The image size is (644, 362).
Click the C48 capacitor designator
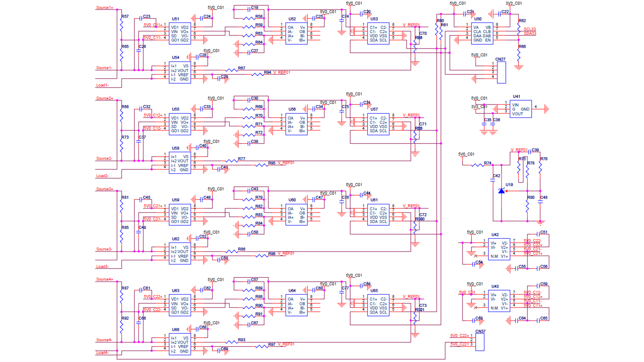[544, 197]
